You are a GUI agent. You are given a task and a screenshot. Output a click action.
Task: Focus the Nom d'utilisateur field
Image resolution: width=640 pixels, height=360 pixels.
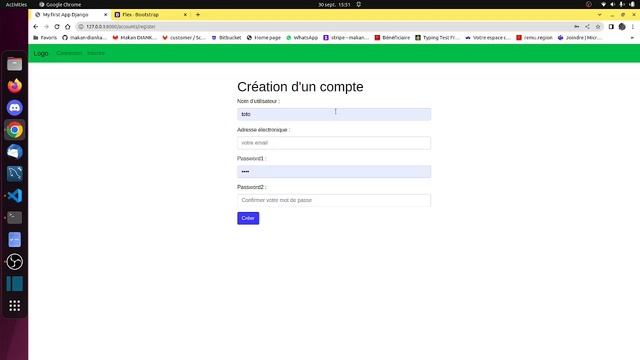tap(334, 114)
